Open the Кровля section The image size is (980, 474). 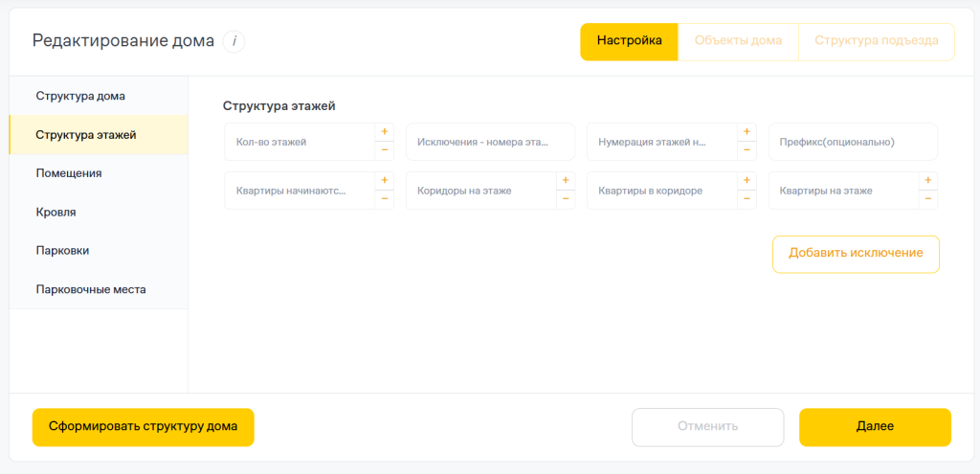point(99,212)
